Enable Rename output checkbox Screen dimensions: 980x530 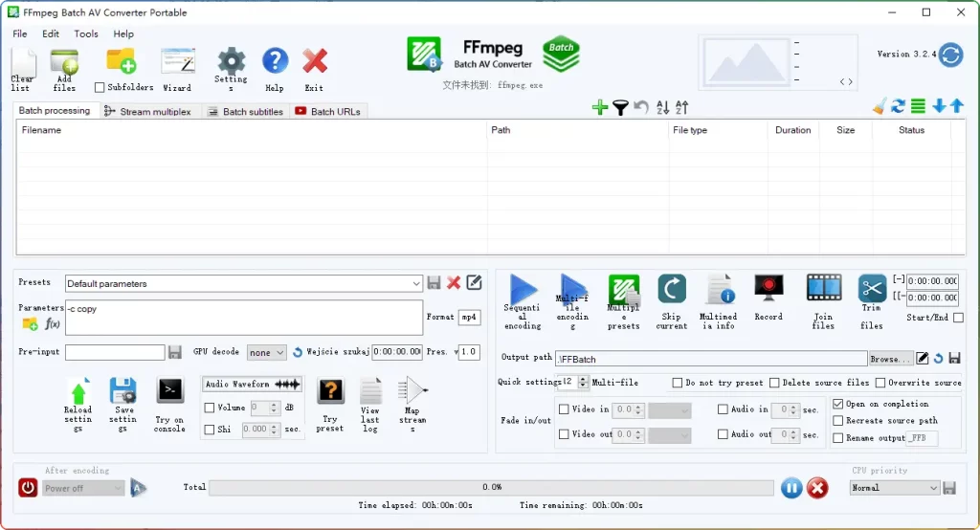pos(838,438)
